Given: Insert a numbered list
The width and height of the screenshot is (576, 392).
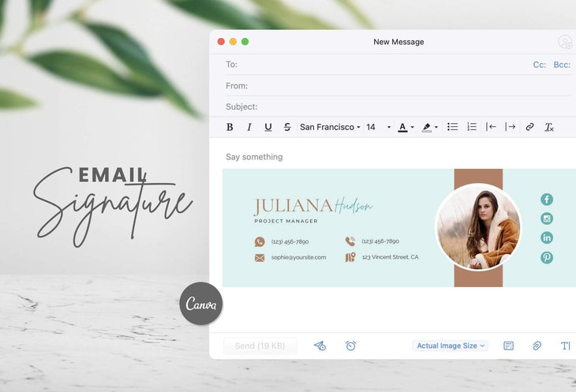Looking at the screenshot, I should click(x=472, y=127).
